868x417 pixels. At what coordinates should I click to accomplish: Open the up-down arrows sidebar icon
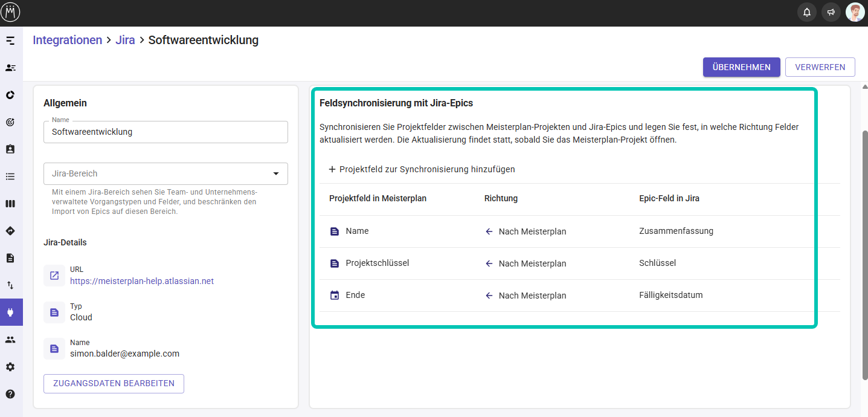coord(10,285)
